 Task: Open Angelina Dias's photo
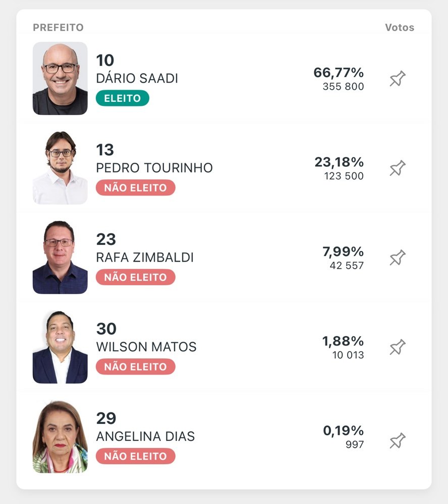[x=60, y=436]
